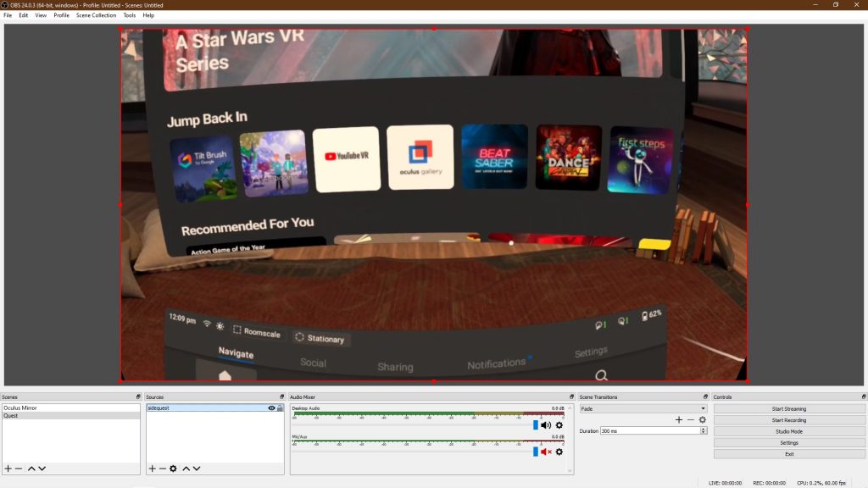Add a new scene with the Scenes plus icon
Screen dimensions: 868x488
(x=8, y=469)
